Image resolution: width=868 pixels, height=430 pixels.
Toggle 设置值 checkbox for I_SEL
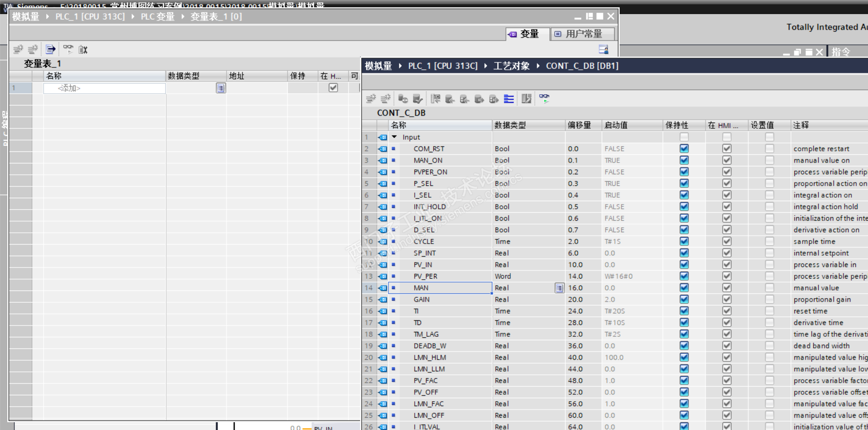point(769,195)
